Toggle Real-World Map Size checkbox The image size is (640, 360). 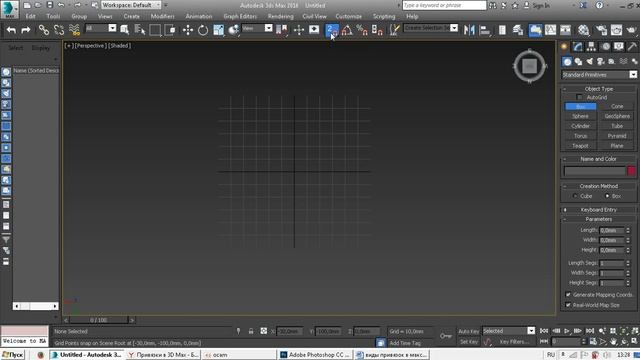[x=568, y=305]
